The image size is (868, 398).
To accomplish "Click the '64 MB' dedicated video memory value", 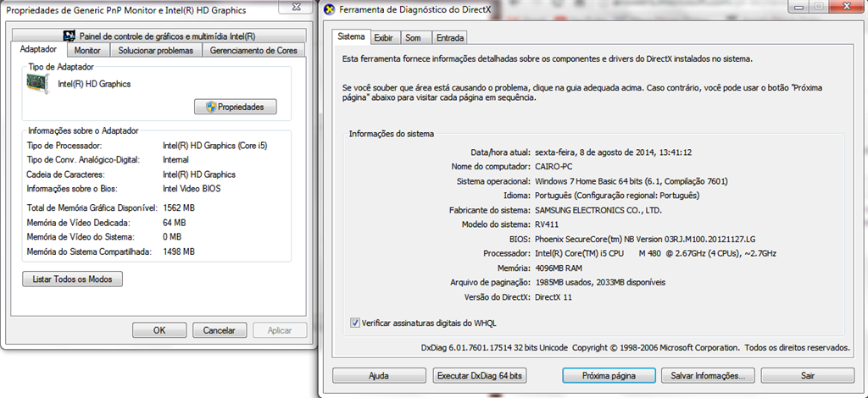I will [x=175, y=223].
